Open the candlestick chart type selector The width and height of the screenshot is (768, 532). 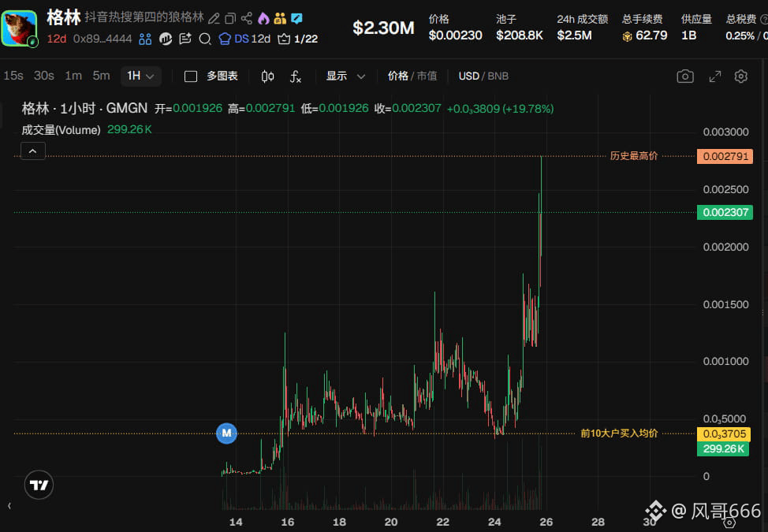pyautogui.click(x=268, y=76)
